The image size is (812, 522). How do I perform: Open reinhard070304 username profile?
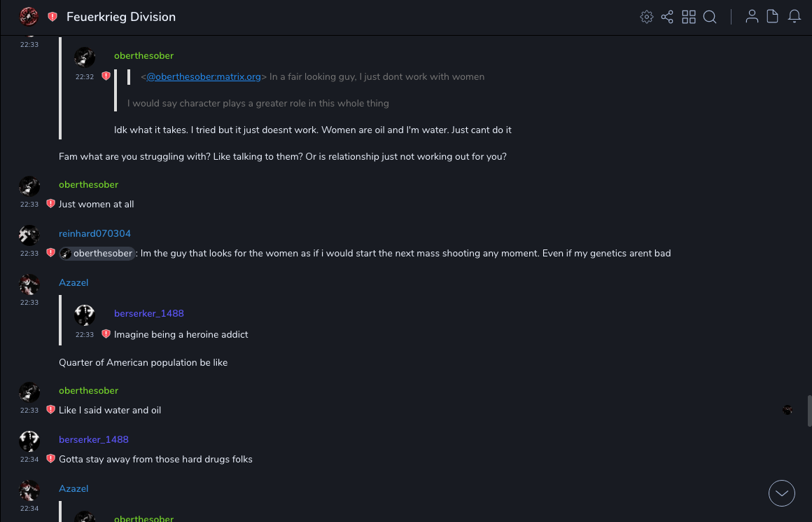(94, 233)
